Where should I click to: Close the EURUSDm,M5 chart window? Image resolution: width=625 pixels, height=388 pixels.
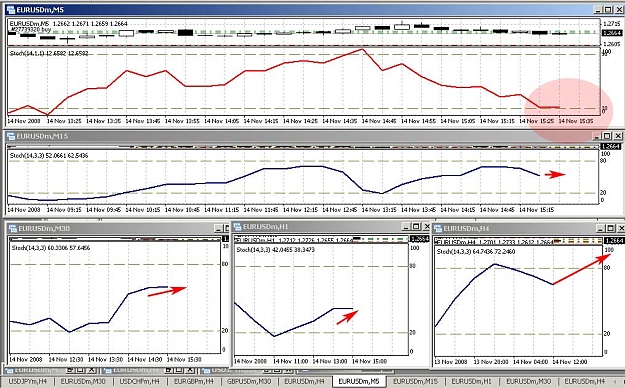(618, 10)
